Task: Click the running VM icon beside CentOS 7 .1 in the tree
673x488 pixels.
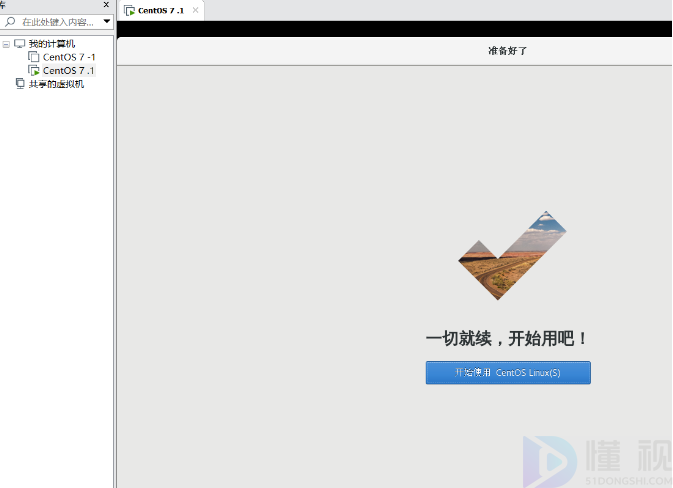Action: click(x=34, y=71)
